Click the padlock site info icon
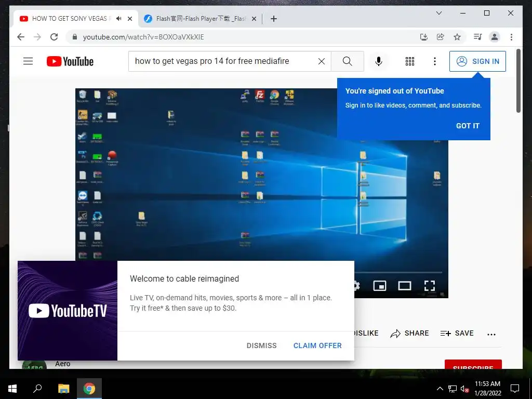The height and width of the screenshot is (399, 532). (x=75, y=37)
